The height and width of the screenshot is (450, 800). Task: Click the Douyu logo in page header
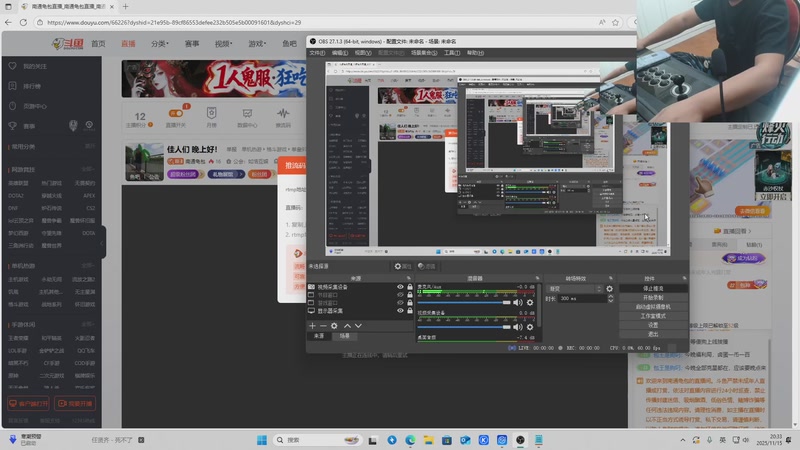pos(68,44)
